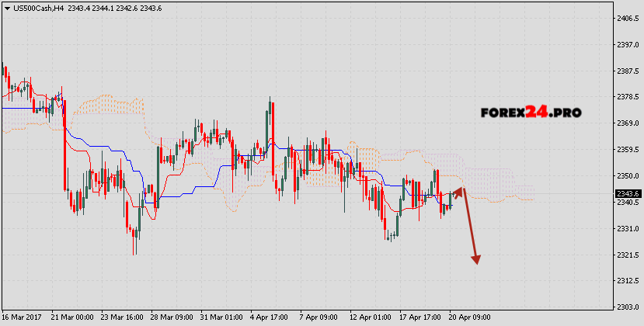The height and width of the screenshot is (326, 644).
Task: Click the 31 Mar 01:00 time label
Action: 221,317
